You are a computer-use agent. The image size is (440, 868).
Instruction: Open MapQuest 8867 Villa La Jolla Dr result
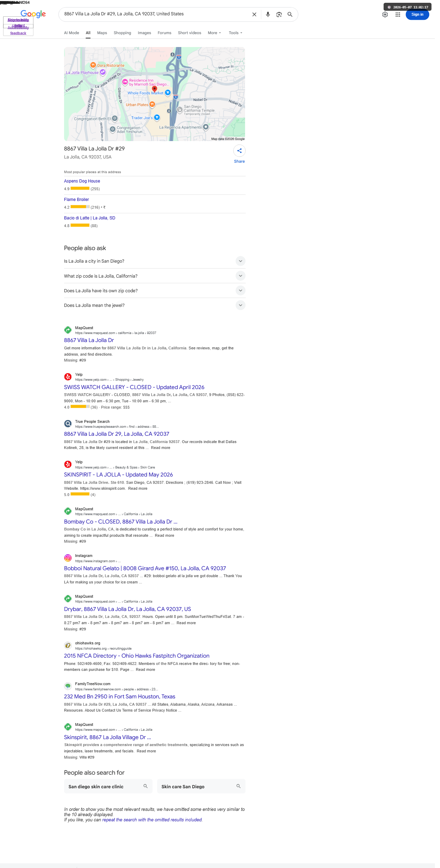tap(89, 340)
